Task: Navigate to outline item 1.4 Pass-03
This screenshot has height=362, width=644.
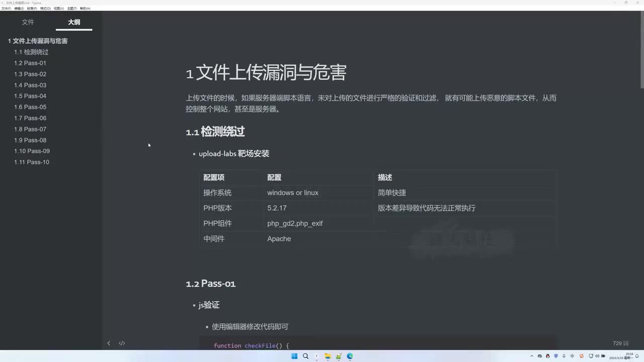Action: pyautogui.click(x=30, y=85)
